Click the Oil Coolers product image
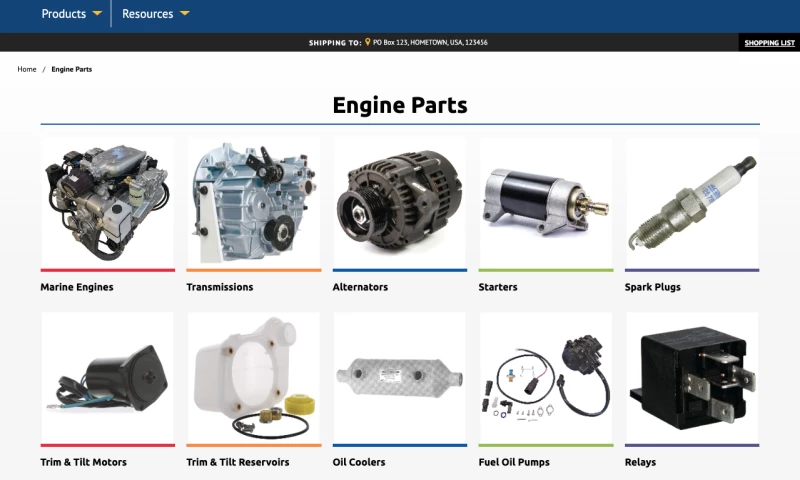800x480 pixels. coord(399,378)
